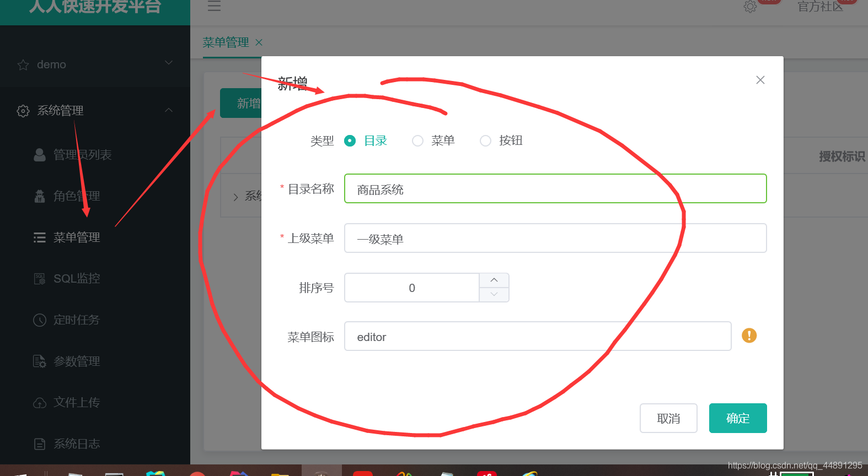Click the settings gear icon in the top header
Image resolution: width=868 pixels, height=476 pixels.
pos(750,7)
